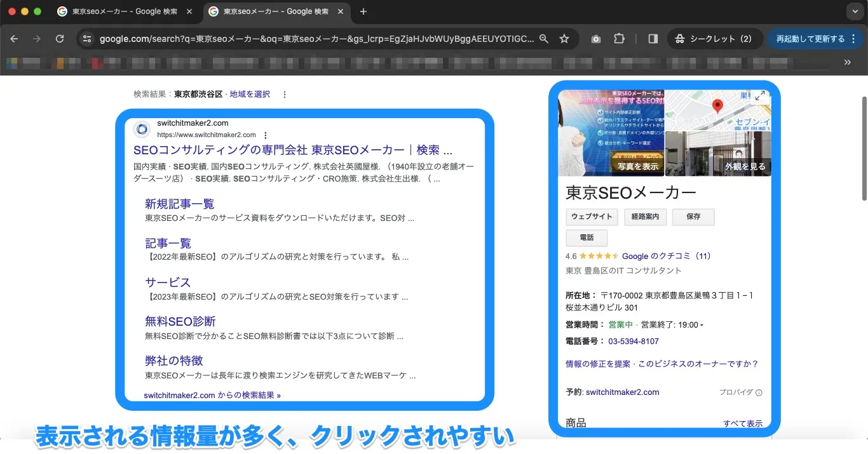
Task: Click 地域を選択 link
Action: pyautogui.click(x=250, y=94)
